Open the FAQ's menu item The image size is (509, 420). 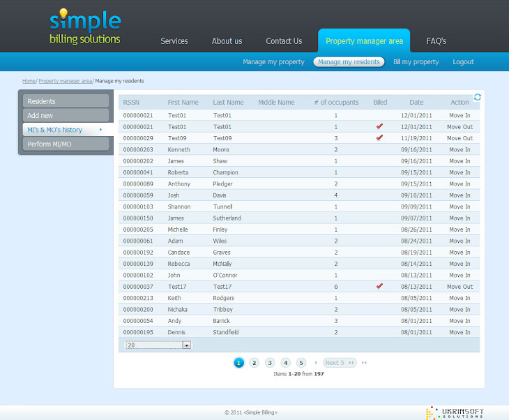pos(436,41)
